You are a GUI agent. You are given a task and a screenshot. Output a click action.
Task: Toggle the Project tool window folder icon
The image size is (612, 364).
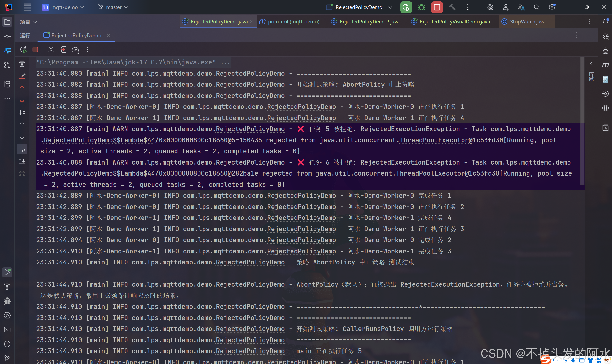pyautogui.click(x=7, y=22)
